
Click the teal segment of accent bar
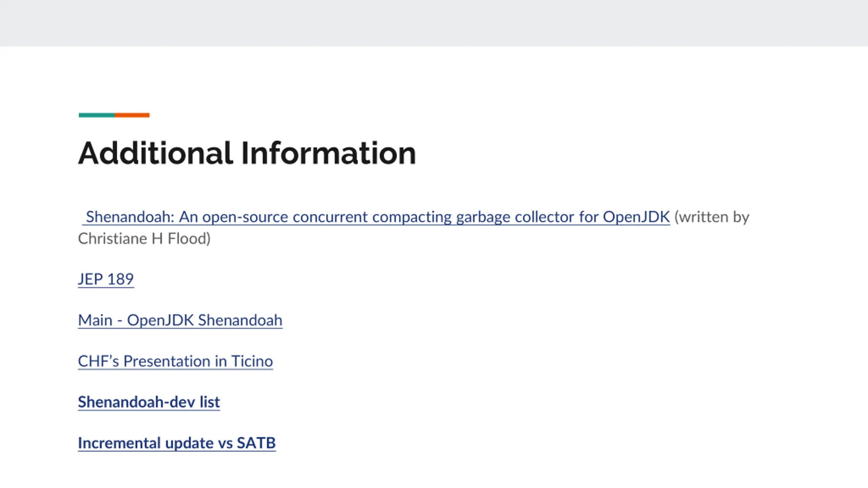coord(97,115)
